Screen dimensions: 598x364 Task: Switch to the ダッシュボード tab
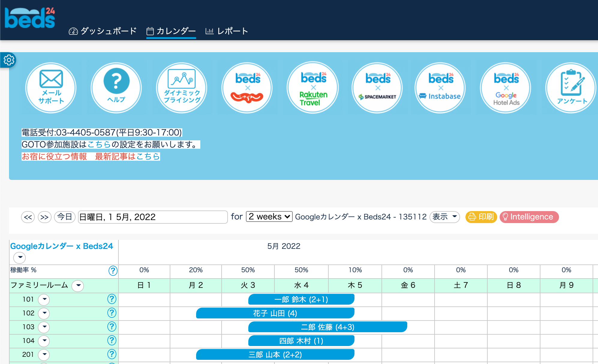tap(103, 31)
